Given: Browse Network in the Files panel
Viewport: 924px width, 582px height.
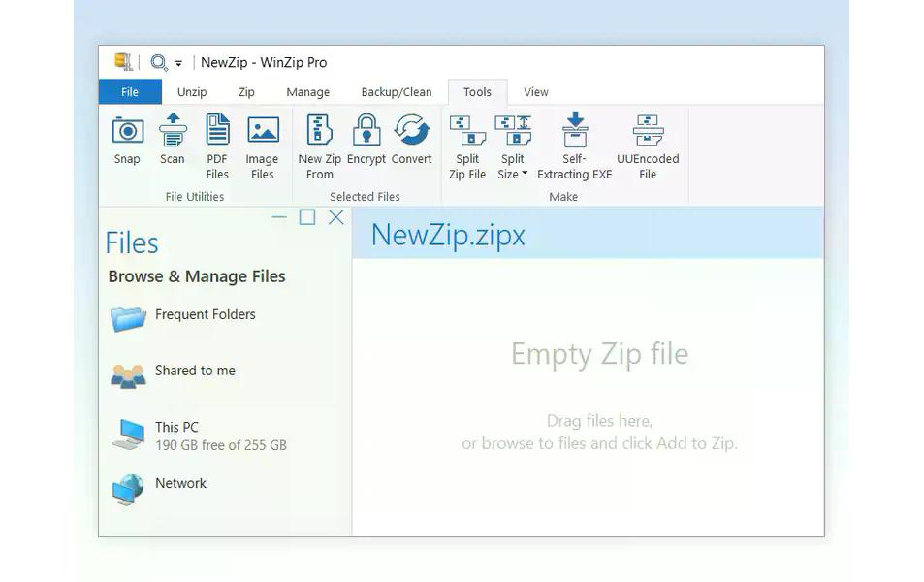Looking at the screenshot, I should (180, 483).
